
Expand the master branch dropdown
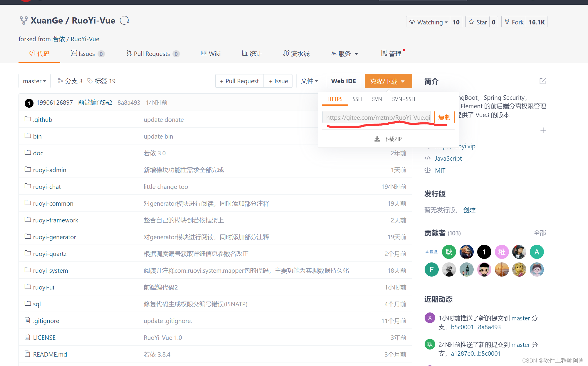[34, 81]
